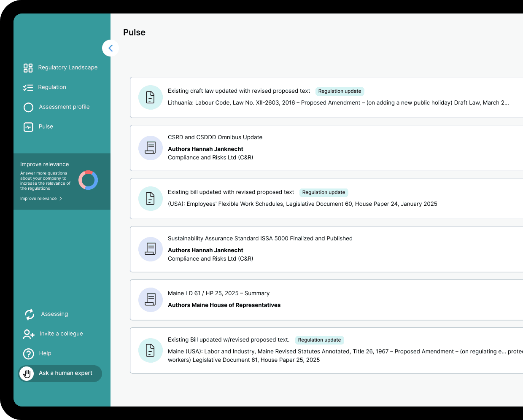This screenshot has width=523, height=420.
Task: Click scroll icon of ISSA 5000 card
Action: [x=151, y=249]
